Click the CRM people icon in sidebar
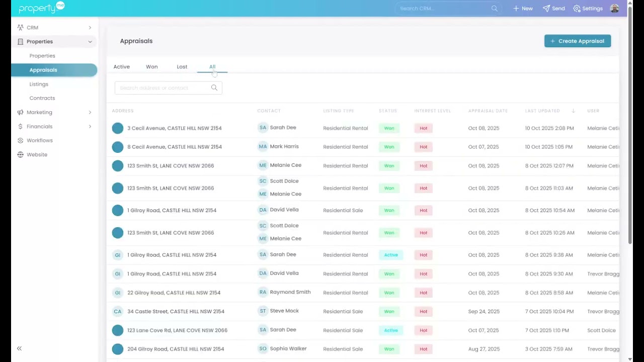The height and width of the screenshot is (362, 644). pos(20,28)
